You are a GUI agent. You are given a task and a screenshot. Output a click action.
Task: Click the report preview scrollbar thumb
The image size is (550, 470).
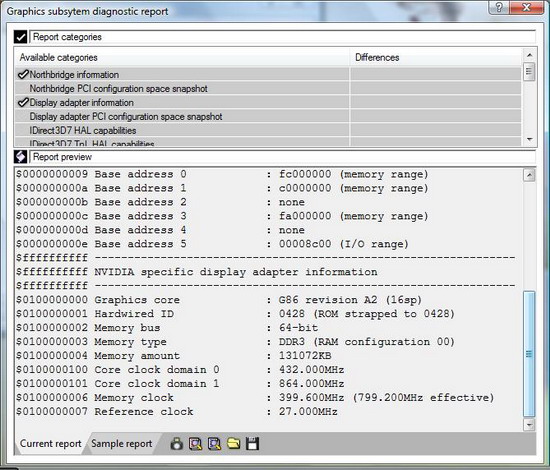[529, 354]
